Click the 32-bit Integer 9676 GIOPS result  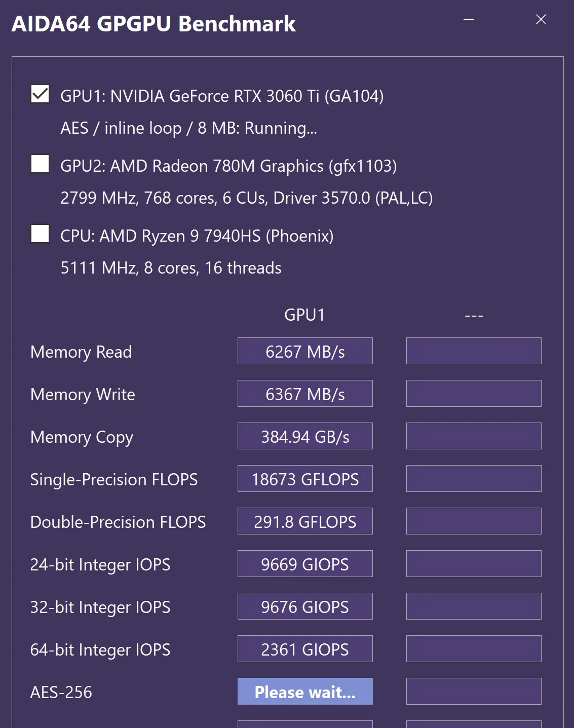click(x=305, y=606)
